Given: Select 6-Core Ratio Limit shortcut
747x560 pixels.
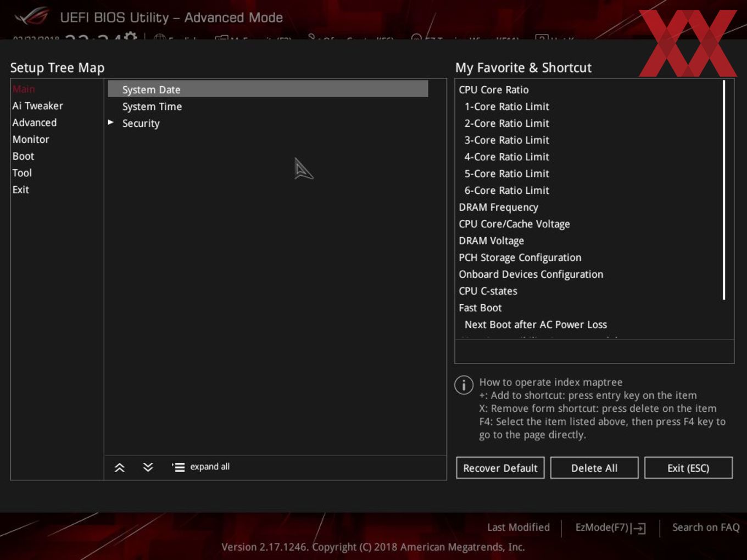Looking at the screenshot, I should [506, 191].
